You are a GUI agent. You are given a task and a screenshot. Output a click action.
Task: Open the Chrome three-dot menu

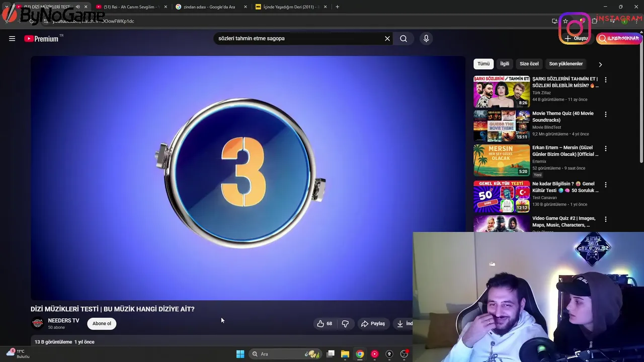point(636,21)
